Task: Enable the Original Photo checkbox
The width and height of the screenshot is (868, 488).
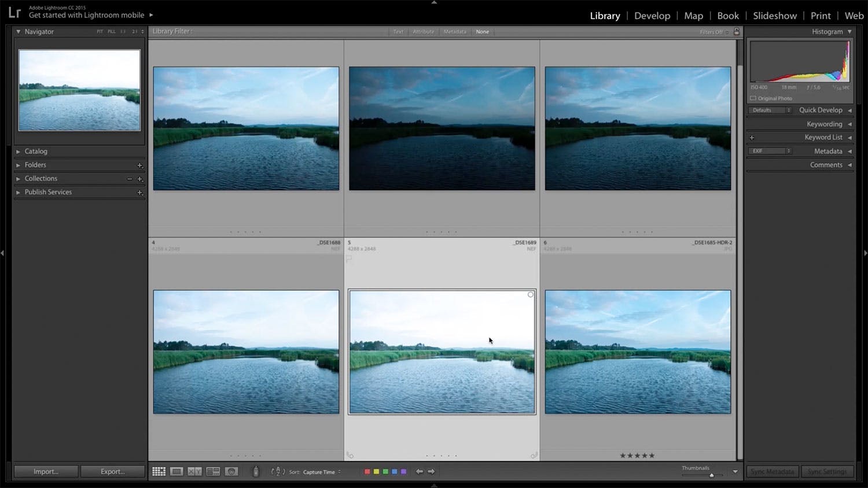Action: point(753,98)
